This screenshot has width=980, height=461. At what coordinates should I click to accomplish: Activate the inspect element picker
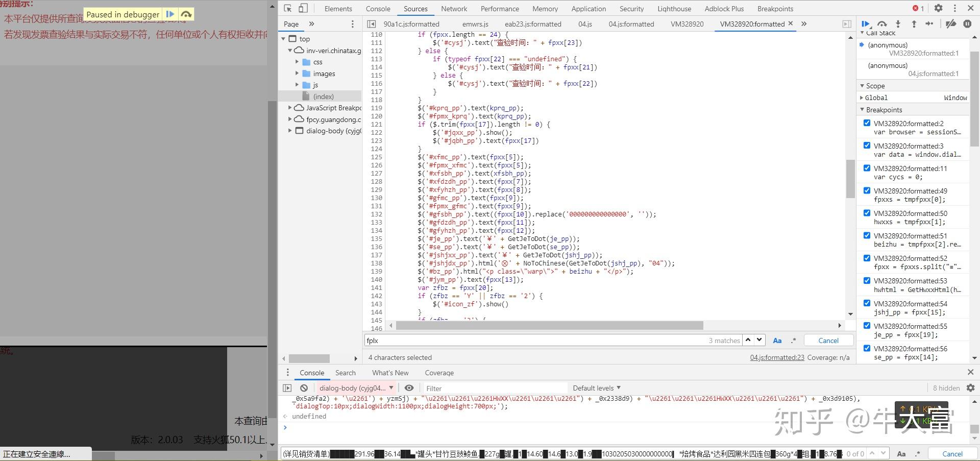(x=288, y=8)
